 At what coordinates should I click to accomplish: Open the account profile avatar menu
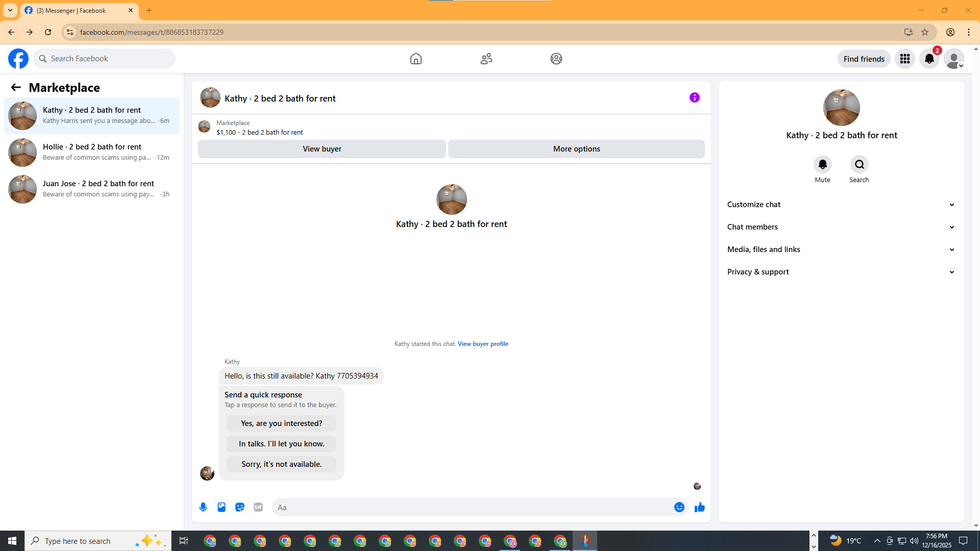pos(954,59)
